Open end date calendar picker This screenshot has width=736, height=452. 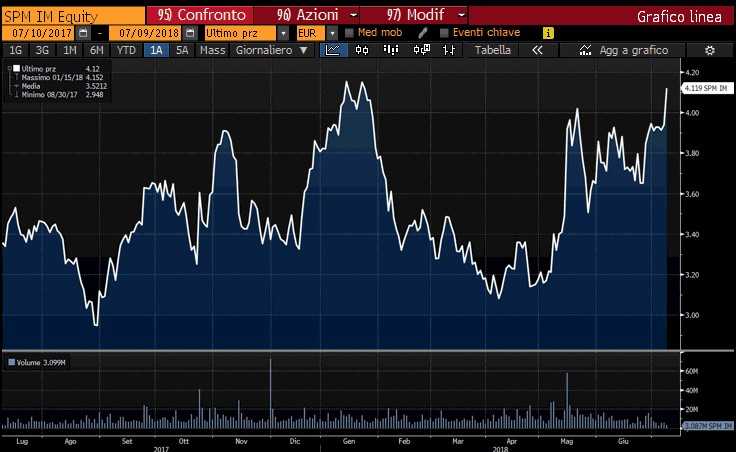click(x=190, y=33)
